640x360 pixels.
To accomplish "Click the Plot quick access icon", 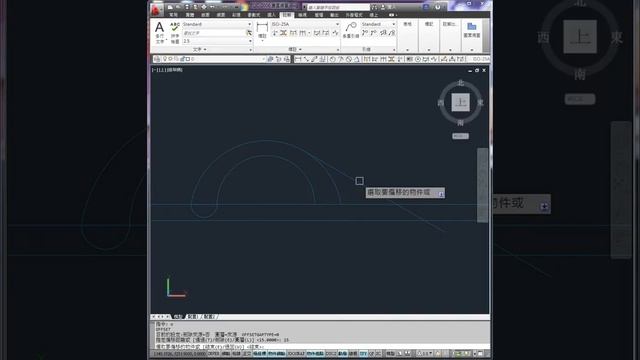I will point(204,7).
